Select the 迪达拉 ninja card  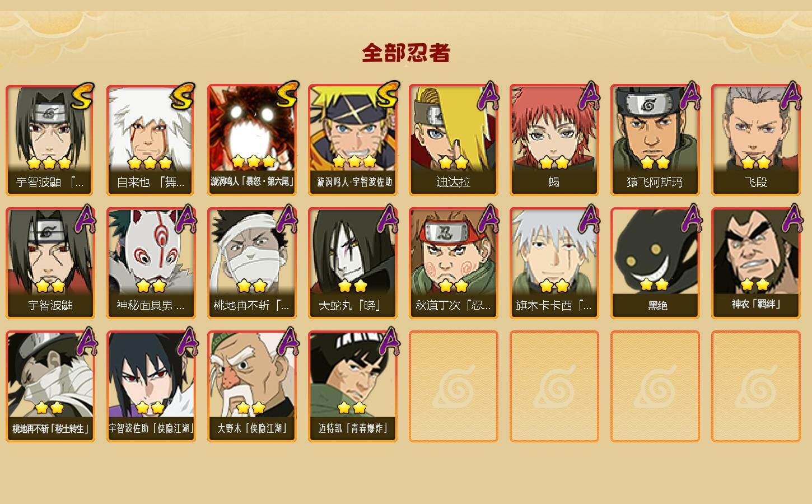[x=454, y=140]
